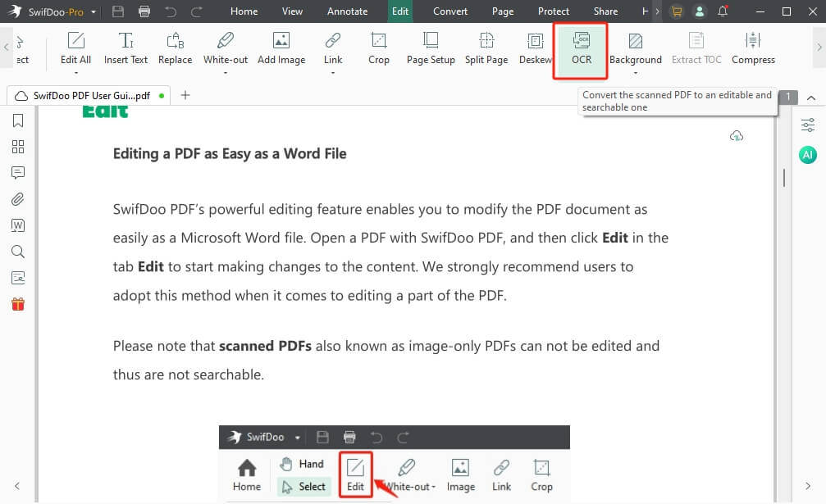
Task: Click the Save icon in the title bar
Action: pyautogui.click(x=118, y=11)
